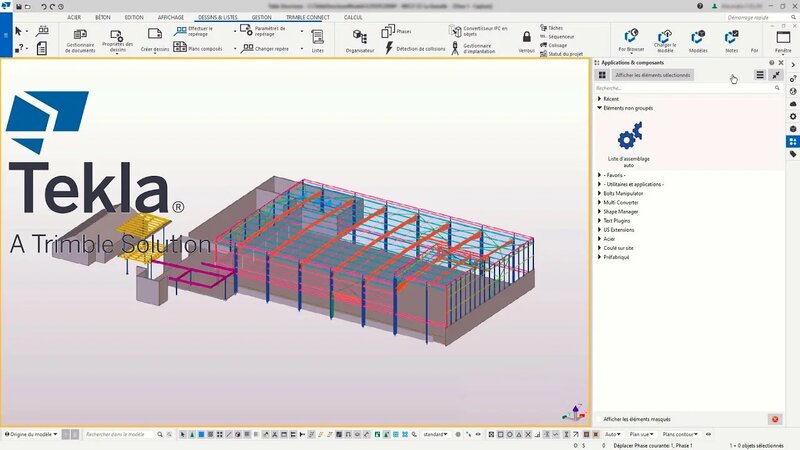Click the red button at catalog bottom
Viewport: 800px width, 450px height.
[x=775, y=419]
